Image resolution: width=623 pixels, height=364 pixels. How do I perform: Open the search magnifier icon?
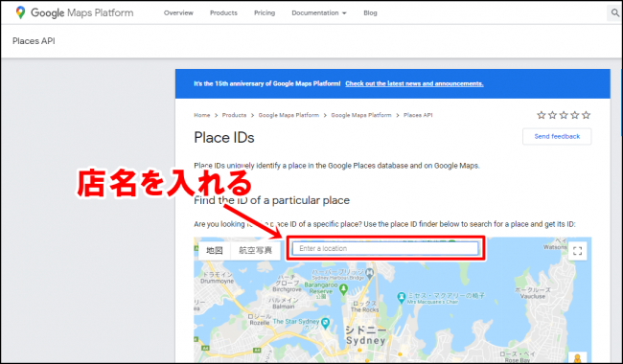point(614,12)
